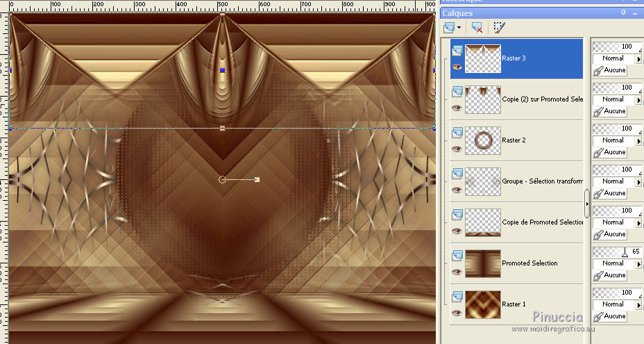This screenshot has height=344, width=644.
Task: Select the Raster 2 layer
Action: pos(541,140)
